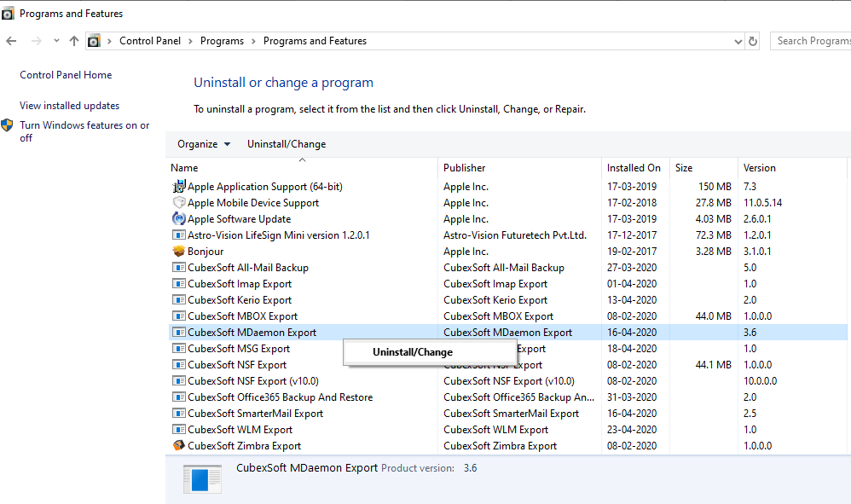The width and height of the screenshot is (851, 504).
Task: Refresh the Programs and Features list
Action: (753, 41)
